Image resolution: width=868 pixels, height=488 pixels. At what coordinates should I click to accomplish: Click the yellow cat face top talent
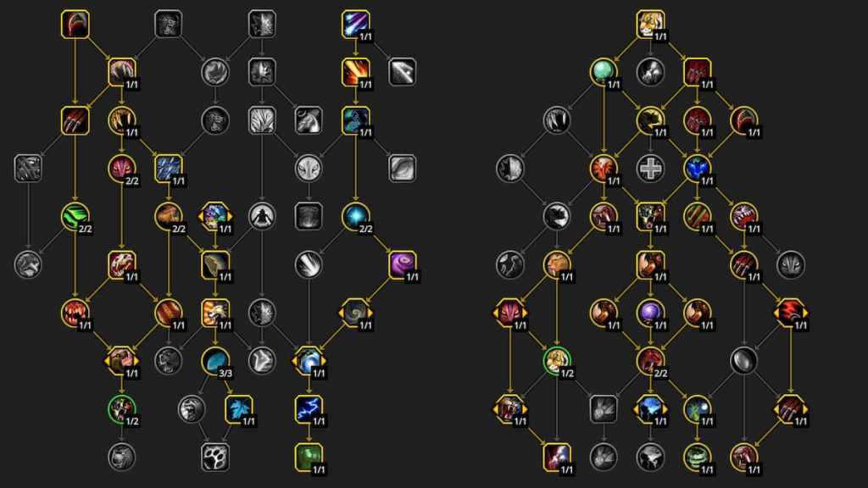(650, 24)
